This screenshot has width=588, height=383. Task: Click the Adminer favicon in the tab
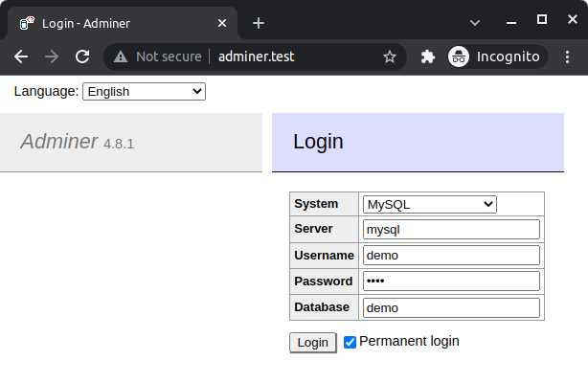tap(27, 23)
